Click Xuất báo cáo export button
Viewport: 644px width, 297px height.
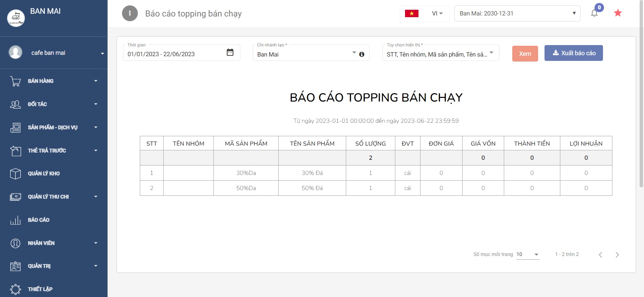(x=573, y=53)
